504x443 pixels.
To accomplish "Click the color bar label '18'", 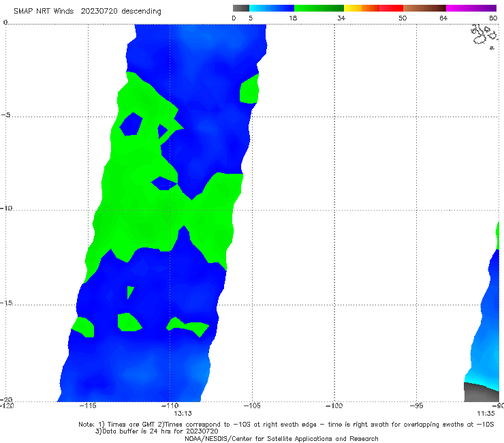I will (293, 18).
